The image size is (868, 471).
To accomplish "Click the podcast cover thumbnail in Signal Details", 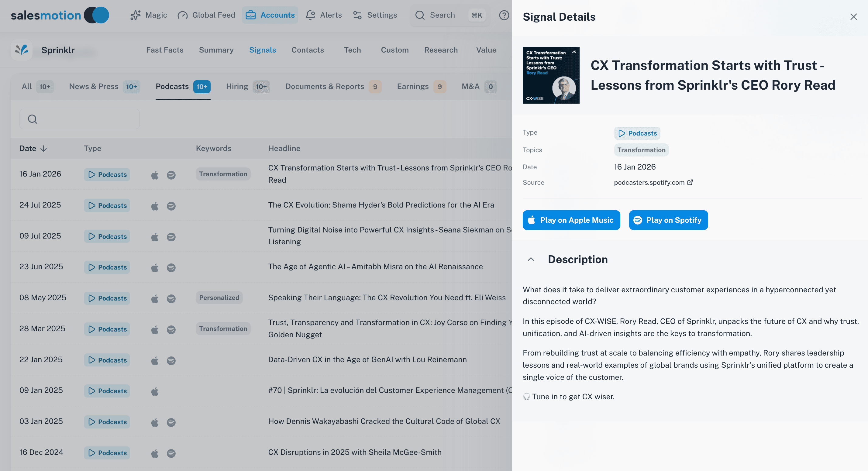I will pos(551,75).
